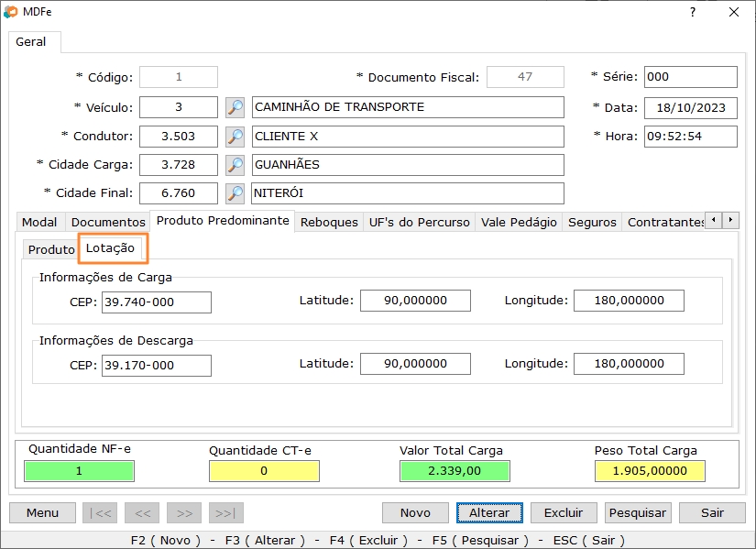Open the Seguros tab
This screenshot has height=549, width=756.
click(x=592, y=223)
